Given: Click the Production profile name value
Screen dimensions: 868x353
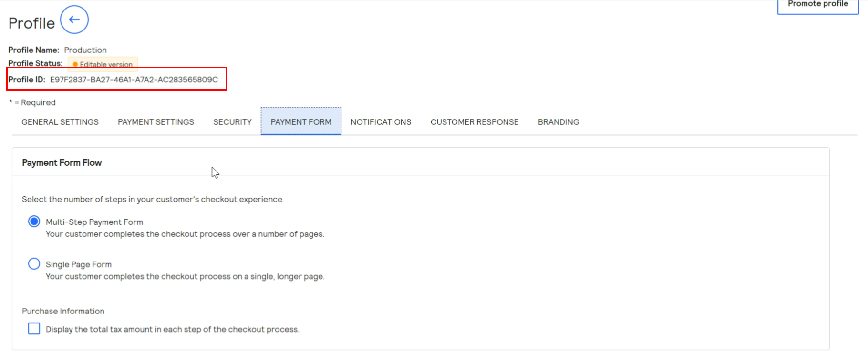Looking at the screenshot, I should point(85,50).
